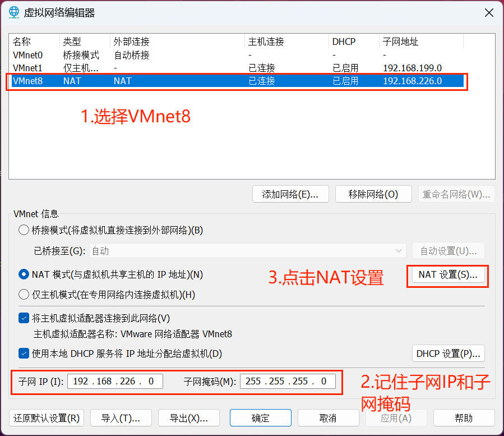Screen dimensions: 504x436
Task: Click the 子网地址 column header
Action: click(x=400, y=42)
